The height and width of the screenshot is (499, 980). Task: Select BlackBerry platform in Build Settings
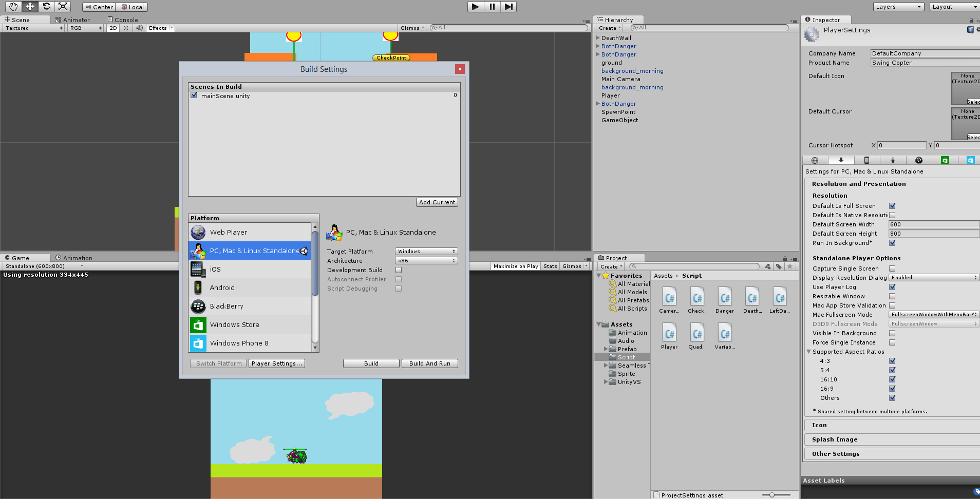(250, 306)
